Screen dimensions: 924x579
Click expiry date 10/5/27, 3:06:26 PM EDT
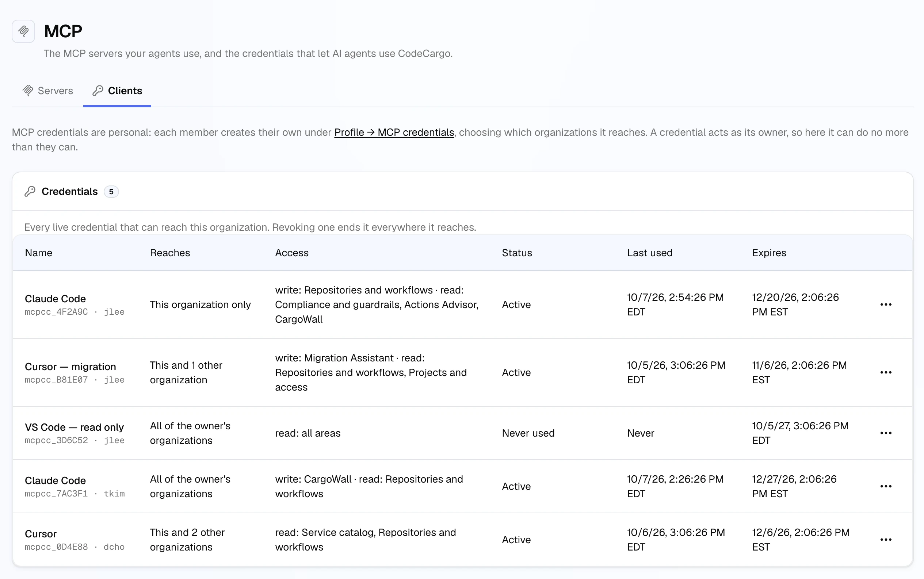(x=800, y=433)
